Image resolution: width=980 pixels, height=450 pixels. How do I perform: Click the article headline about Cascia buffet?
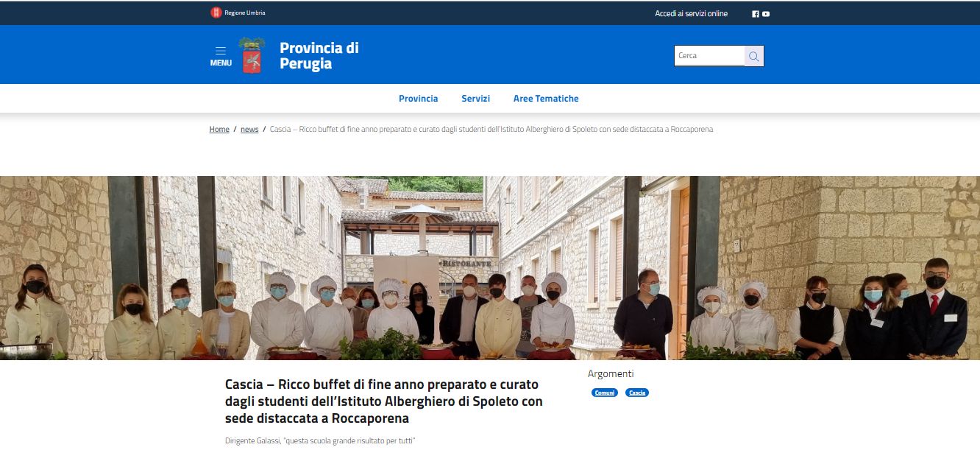tap(383, 401)
